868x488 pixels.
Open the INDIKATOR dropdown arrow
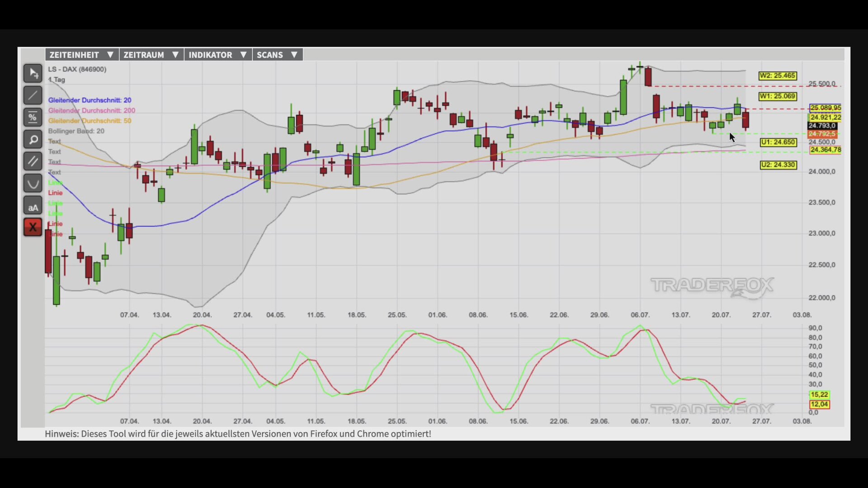[243, 55]
